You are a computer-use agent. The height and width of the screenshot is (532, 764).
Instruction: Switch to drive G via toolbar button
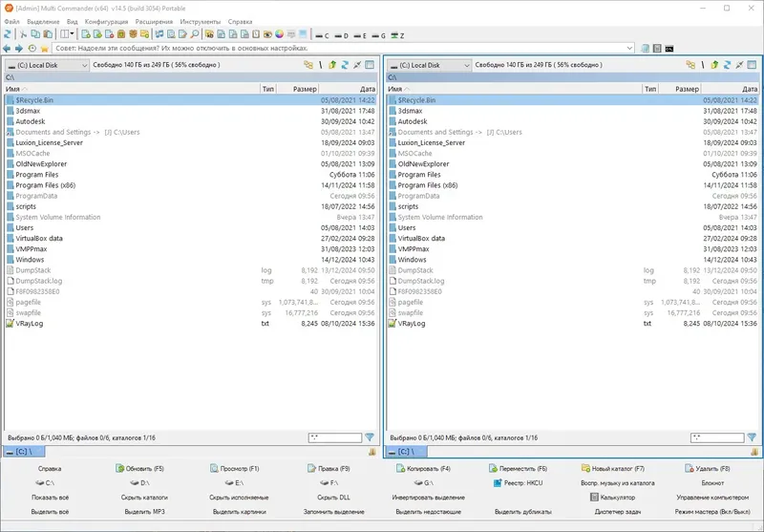pyautogui.click(x=378, y=35)
